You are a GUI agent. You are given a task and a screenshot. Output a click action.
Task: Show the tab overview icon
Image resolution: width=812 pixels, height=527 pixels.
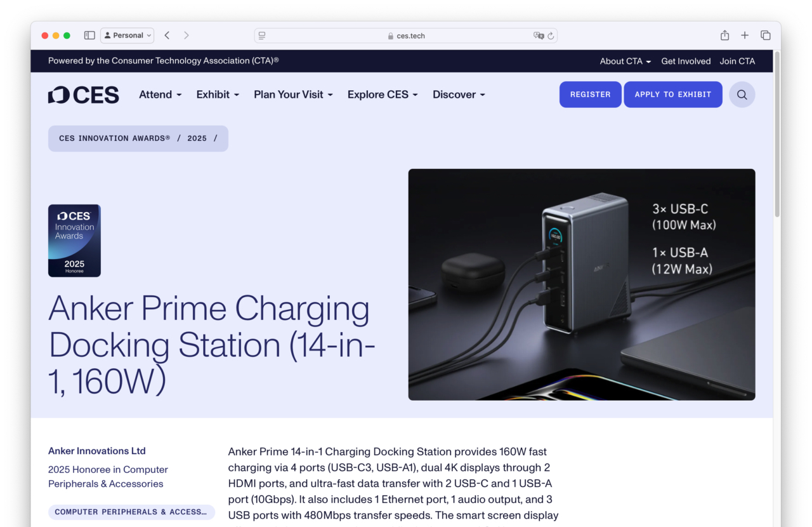766,36
